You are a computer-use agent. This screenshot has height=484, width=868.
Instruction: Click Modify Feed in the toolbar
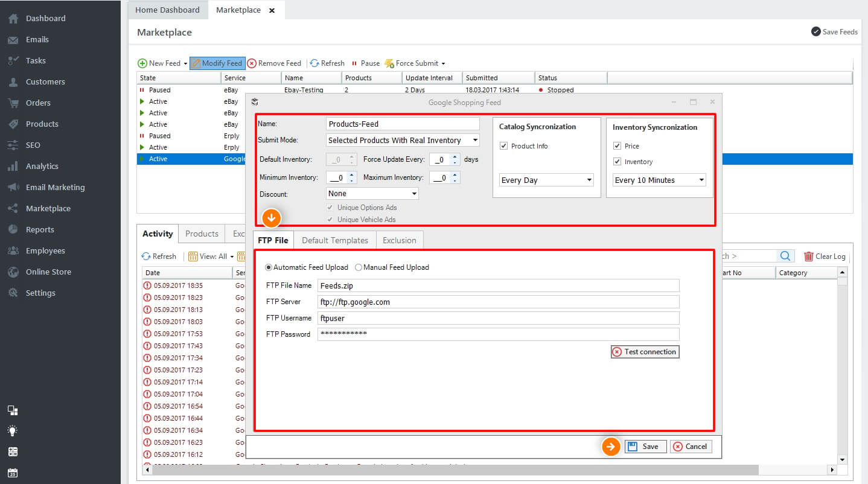click(217, 63)
